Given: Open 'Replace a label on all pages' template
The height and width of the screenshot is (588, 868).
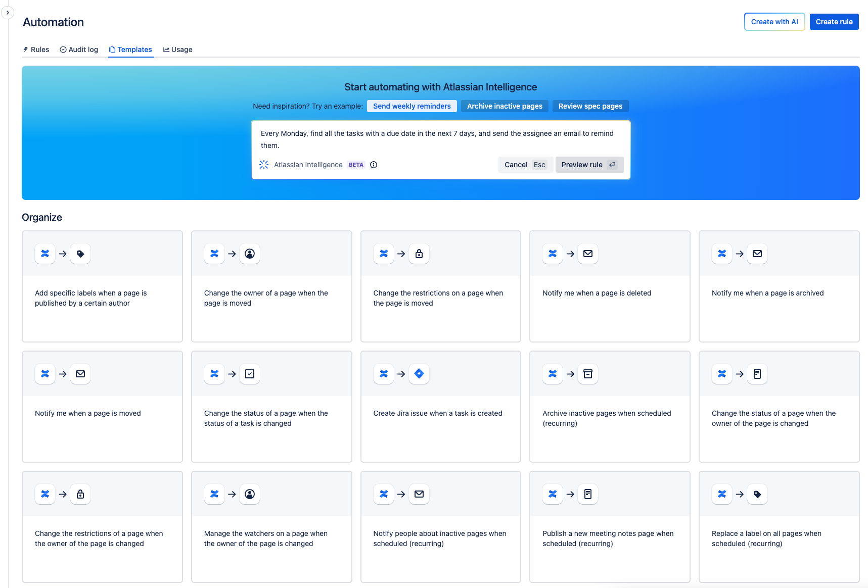Looking at the screenshot, I should point(779,527).
